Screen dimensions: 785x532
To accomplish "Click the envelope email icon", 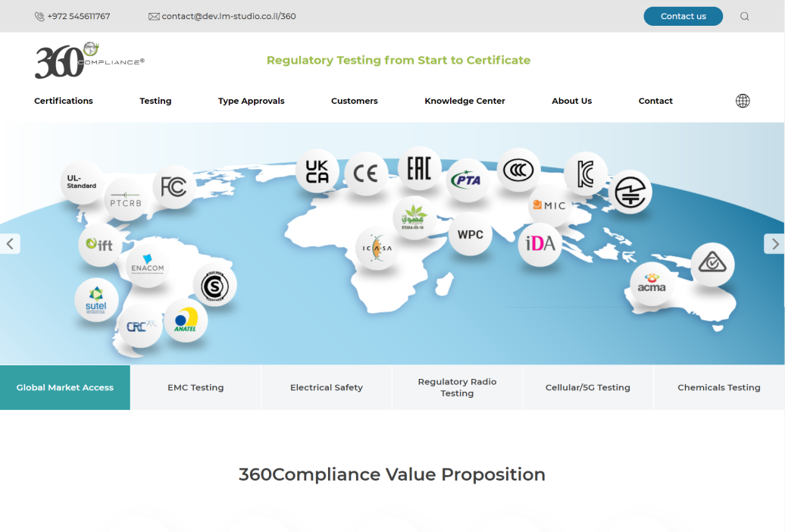I will pos(154,17).
